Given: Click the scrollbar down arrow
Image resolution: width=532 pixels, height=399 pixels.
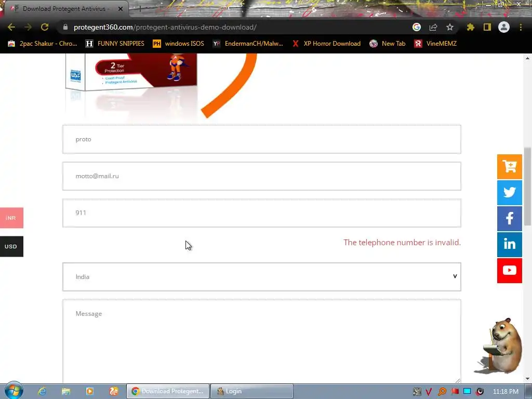Looking at the screenshot, I should tap(527, 379).
